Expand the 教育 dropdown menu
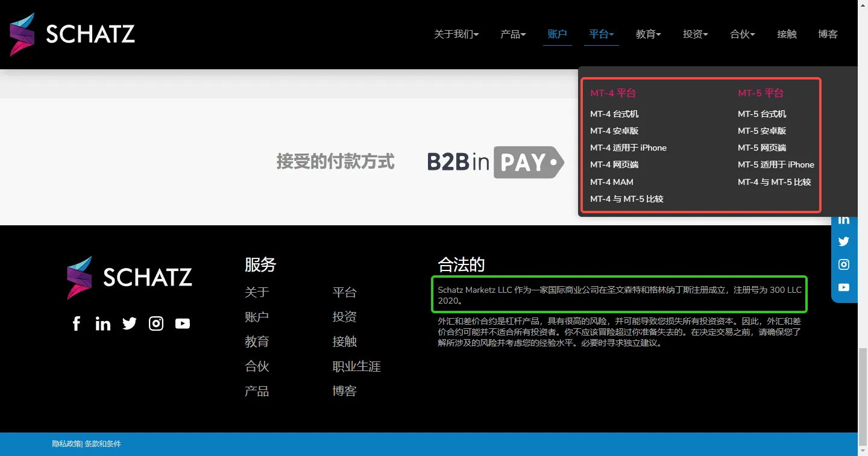This screenshot has width=868, height=456. 649,34
